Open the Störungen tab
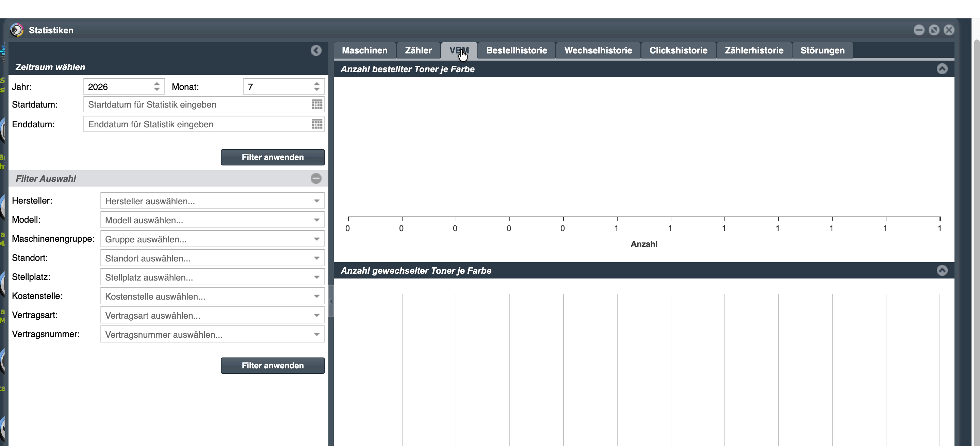980x446 pixels. (822, 50)
